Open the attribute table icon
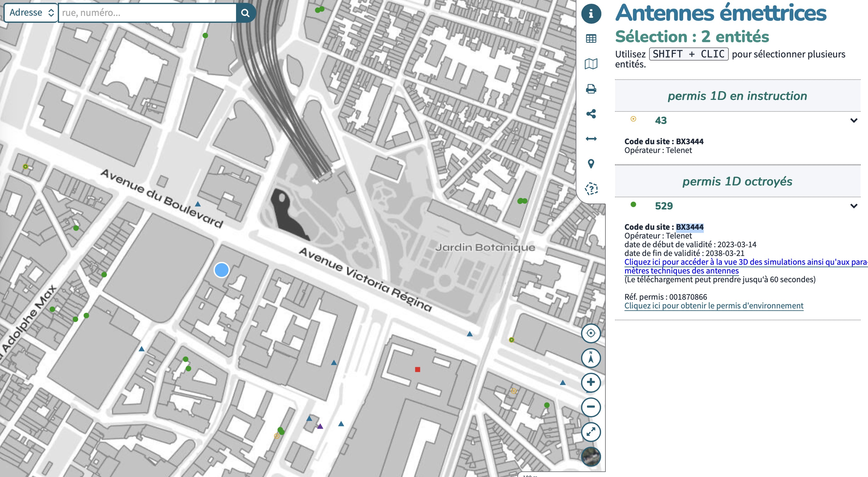868x477 pixels. (x=591, y=38)
